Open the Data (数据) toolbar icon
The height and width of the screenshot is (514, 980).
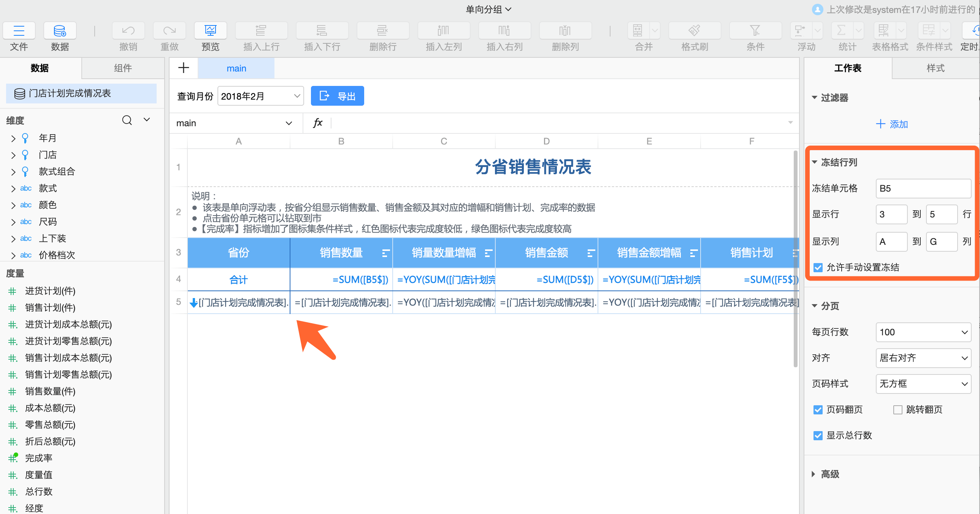[x=60, y=31]
